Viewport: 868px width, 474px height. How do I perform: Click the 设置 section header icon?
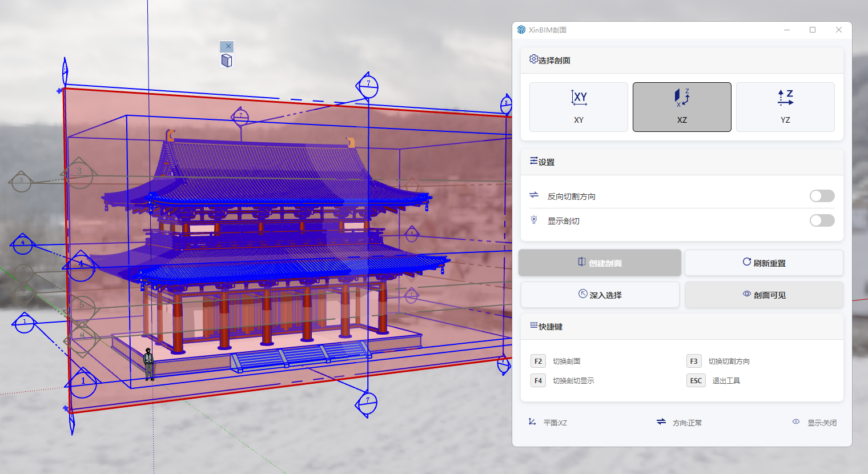pyautogui.click(x=533, y=161)
